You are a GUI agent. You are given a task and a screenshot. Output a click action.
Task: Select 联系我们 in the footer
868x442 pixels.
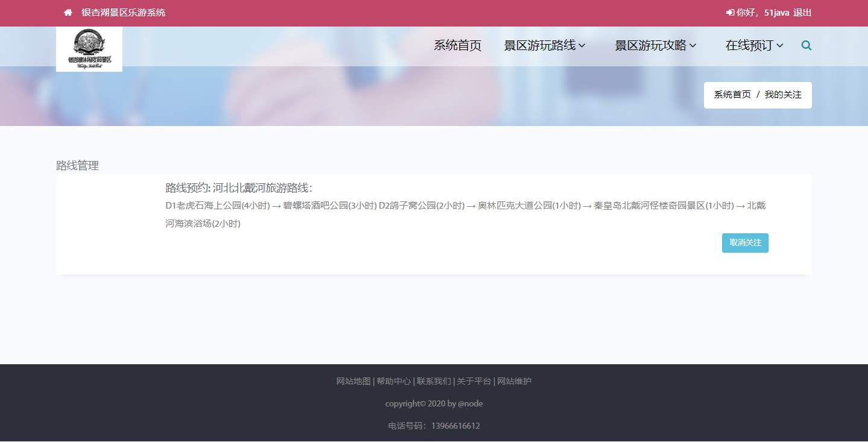click(x=434, y=381)
